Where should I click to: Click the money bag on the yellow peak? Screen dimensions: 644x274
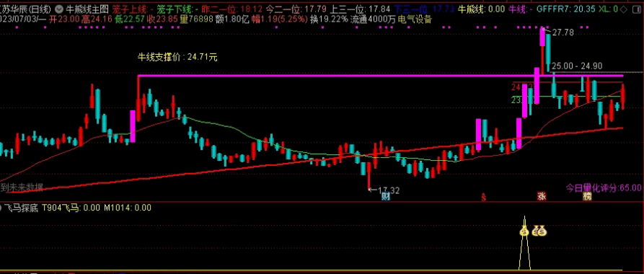524,231
